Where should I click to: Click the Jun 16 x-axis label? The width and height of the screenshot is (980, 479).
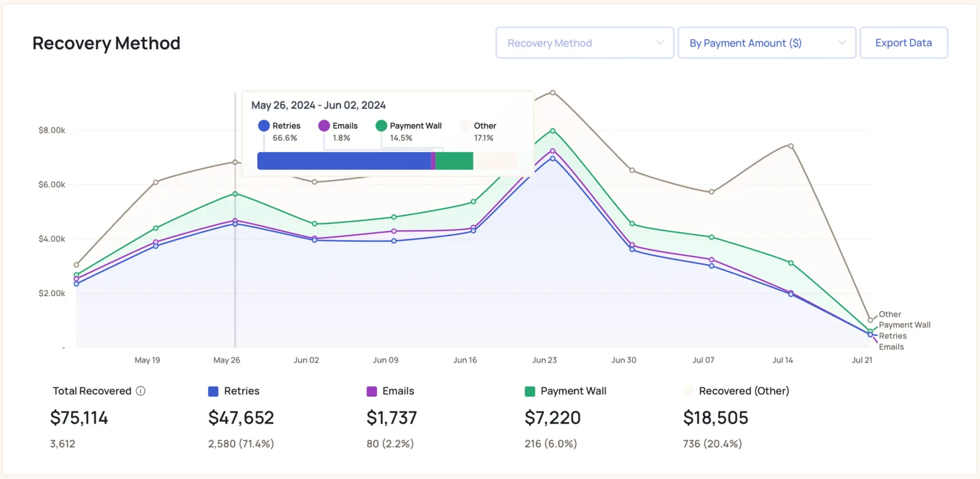pyautogui.click(x=465, y=360)
